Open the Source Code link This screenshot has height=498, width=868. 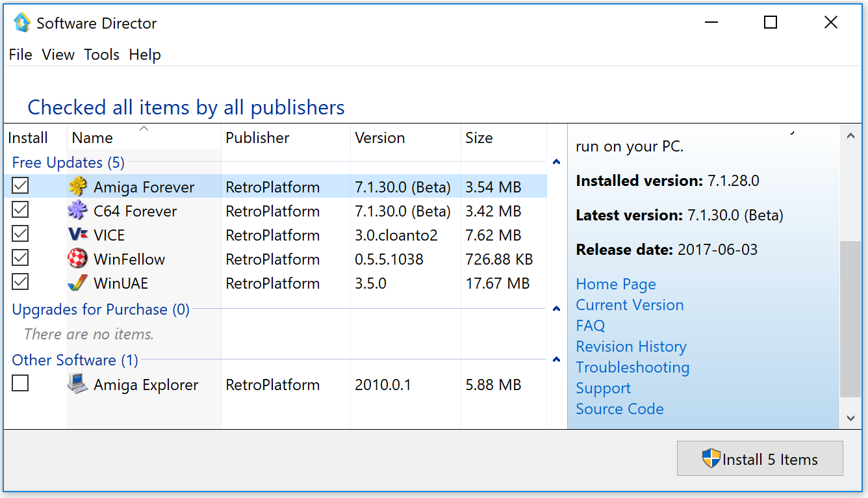pos(620,409)
